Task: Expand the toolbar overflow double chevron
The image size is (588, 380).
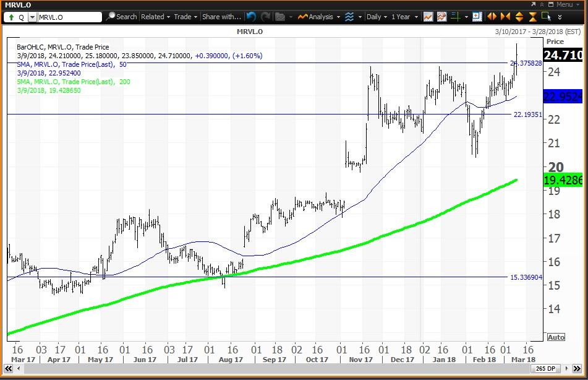Action: pos(560,17)
